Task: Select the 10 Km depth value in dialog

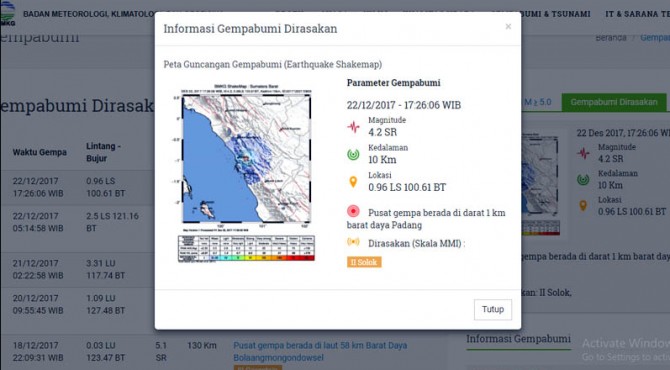Action: pos(382,160)
